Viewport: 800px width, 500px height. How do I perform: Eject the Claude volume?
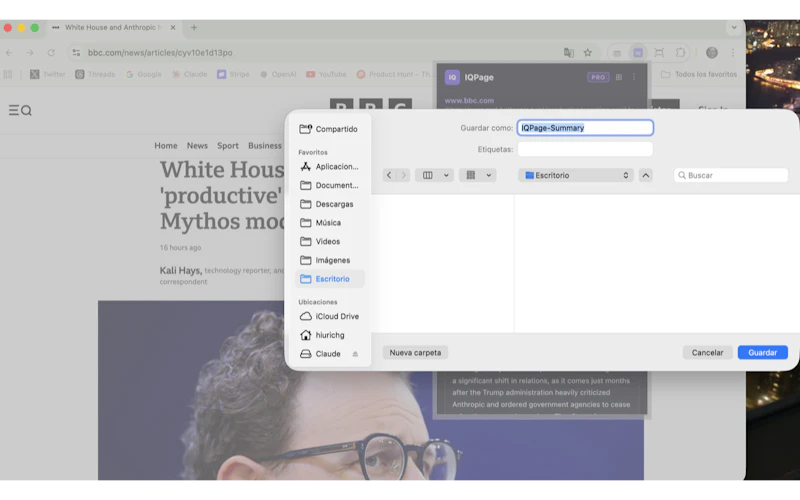coord(355,354)
